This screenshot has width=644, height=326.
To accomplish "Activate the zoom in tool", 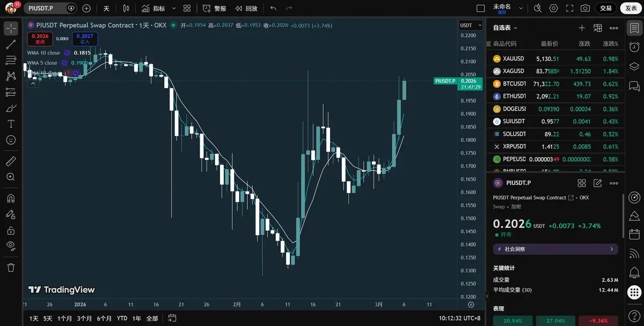I will click(x=11, y=176).
